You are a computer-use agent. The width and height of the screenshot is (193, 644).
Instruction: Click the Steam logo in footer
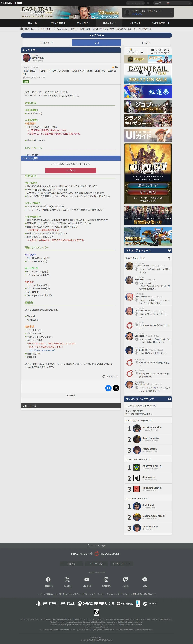click(x=150, y=603)
